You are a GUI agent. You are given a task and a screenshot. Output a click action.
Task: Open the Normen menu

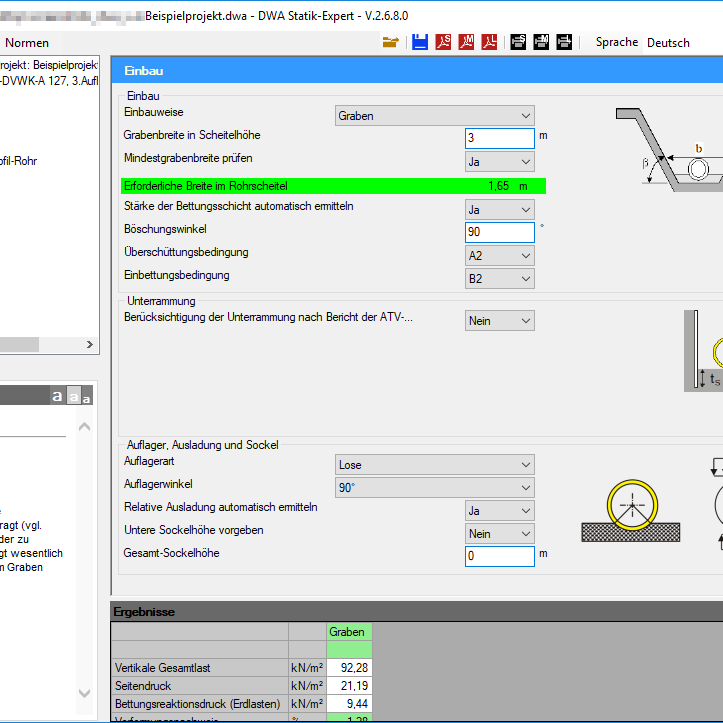click(x=27, y=43)
